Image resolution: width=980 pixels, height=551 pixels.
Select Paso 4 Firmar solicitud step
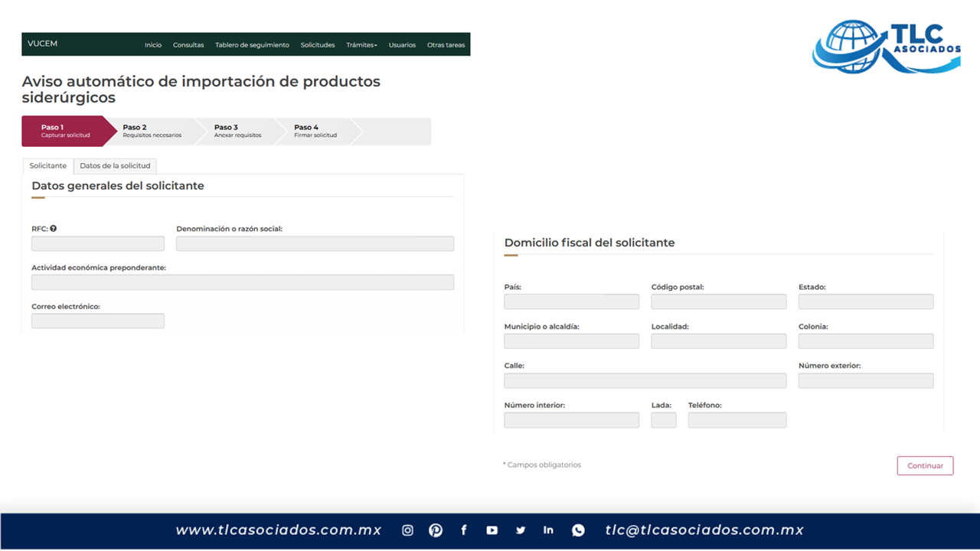point(315,131)
